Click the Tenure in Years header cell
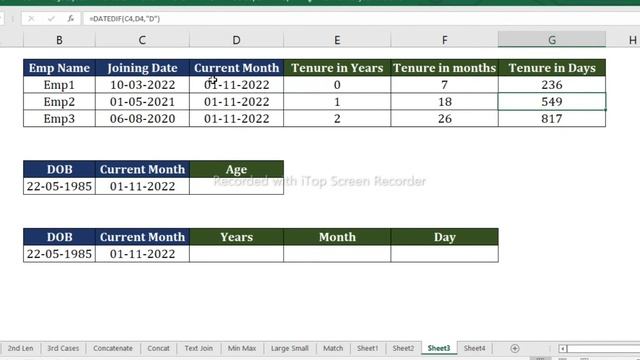The width and height of the screenshot is (640, 360). [x=337, y=68]
